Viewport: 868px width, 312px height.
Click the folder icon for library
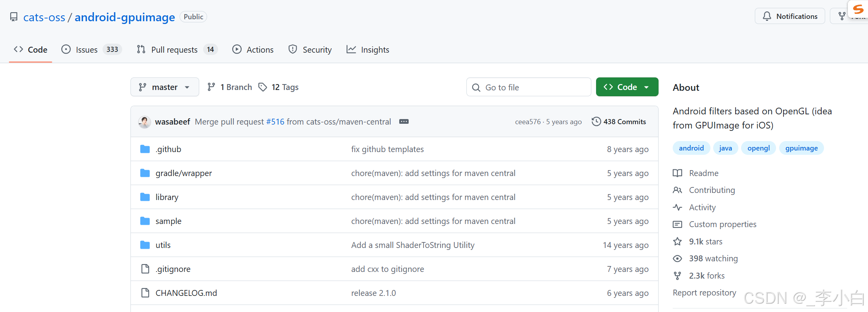point(145,197)
